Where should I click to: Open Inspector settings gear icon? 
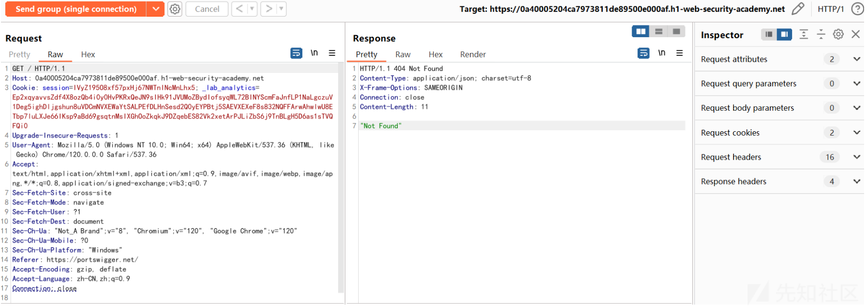[x=838, y=34]
